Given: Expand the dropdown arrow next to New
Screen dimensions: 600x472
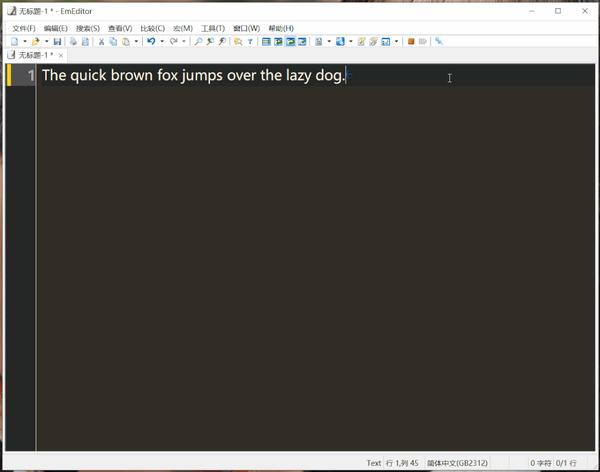Looking at the screenshot, I should pyautogui.click(x=25, y=41).
